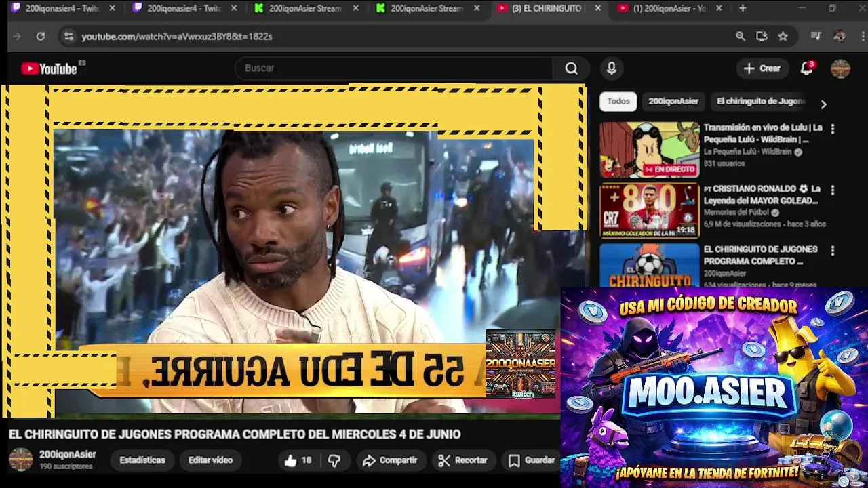
Task: Open La Pequeña Lulú live thumbnail
Action: tap(649, 150)
